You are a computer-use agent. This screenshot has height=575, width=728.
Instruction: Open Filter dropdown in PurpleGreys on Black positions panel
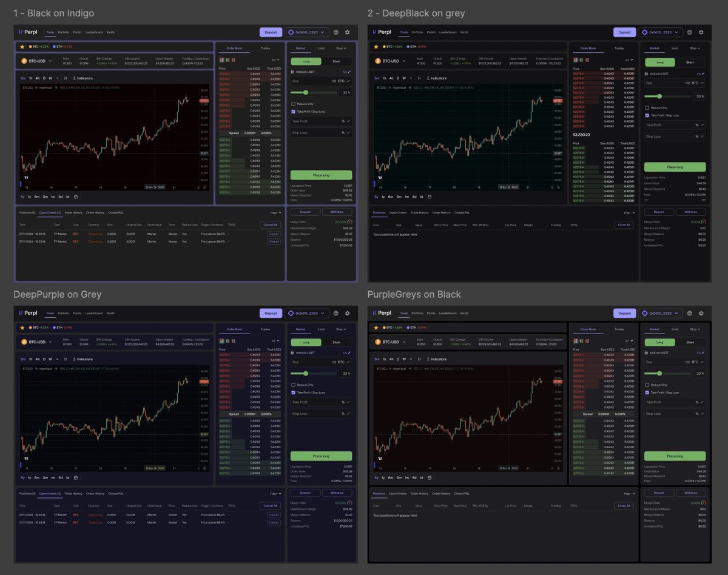pos(629,493)
